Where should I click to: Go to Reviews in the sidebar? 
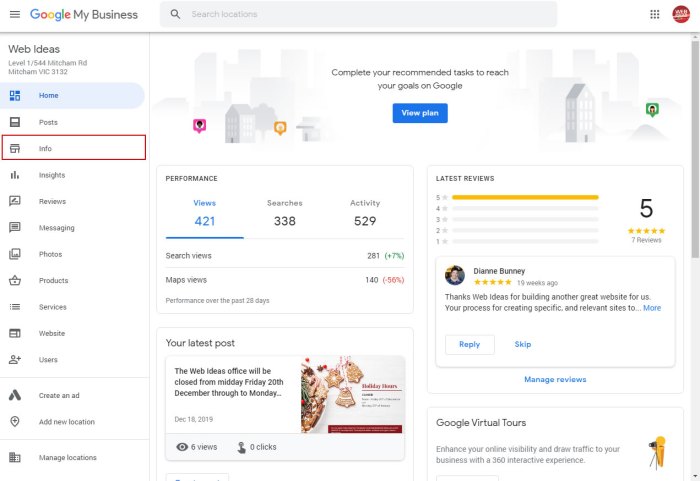52,201
